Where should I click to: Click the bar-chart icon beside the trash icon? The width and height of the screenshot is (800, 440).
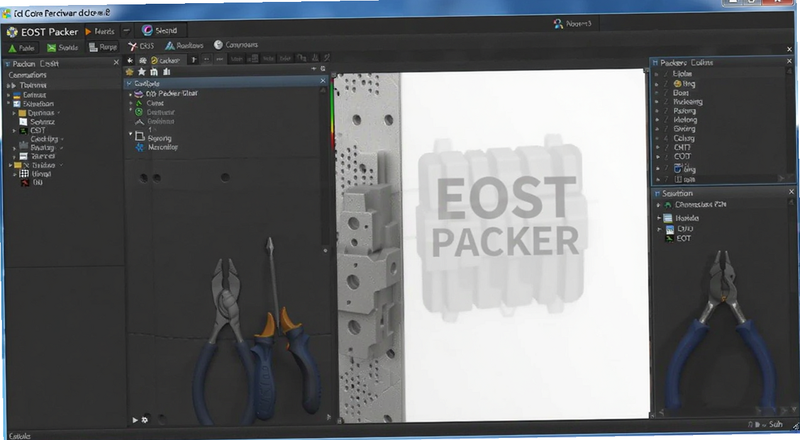point(166,72)
